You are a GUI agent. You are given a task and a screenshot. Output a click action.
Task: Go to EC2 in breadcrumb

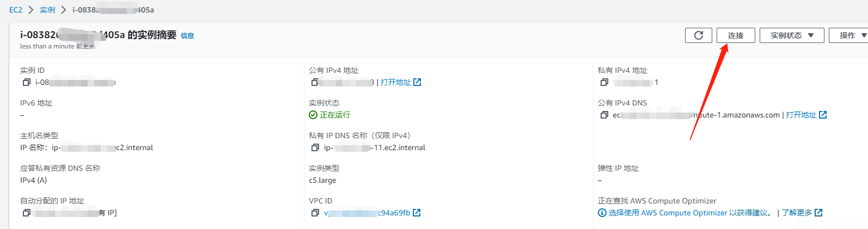pos(16,10)
